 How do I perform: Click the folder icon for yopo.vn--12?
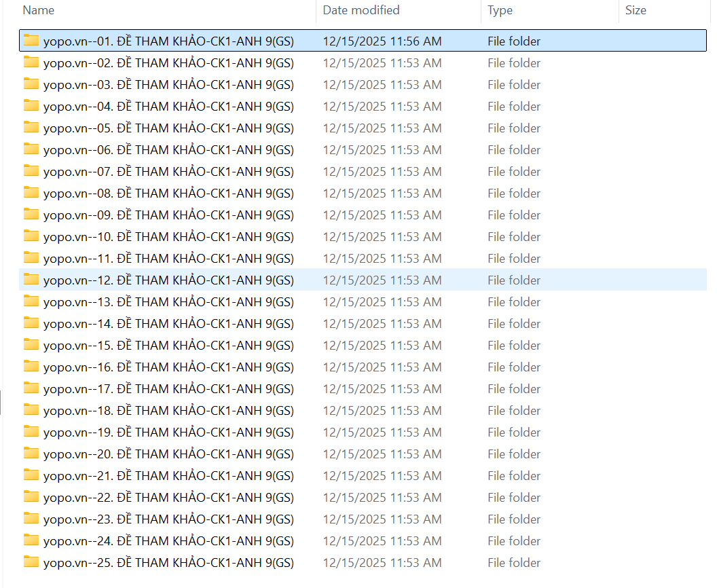tap(31, 280)
